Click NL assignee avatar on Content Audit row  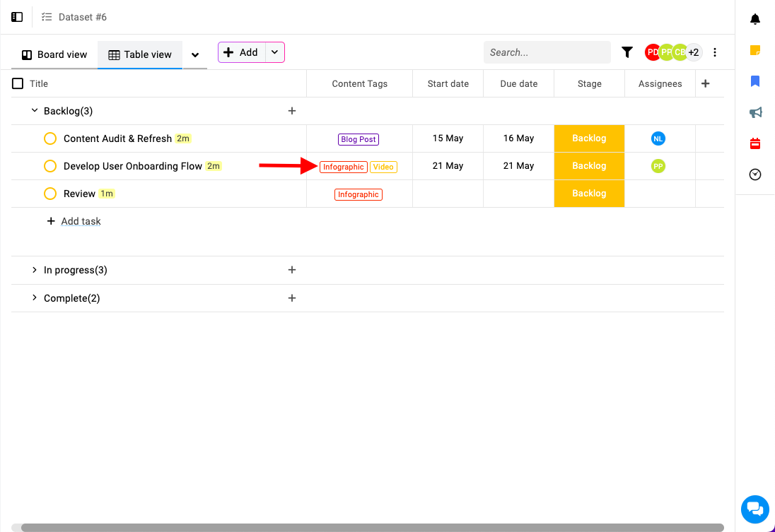pos(658,138)
